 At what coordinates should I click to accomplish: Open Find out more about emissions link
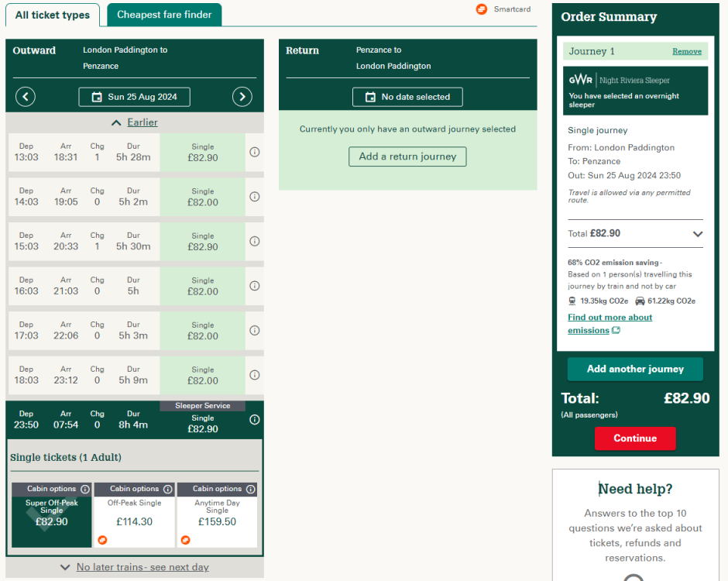pos(610,324)
